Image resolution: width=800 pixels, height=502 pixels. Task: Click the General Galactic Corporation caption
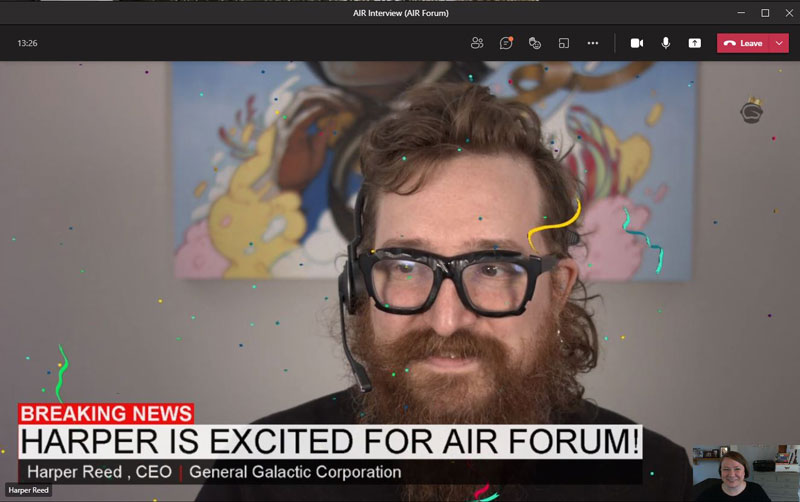click(x=295, y=472)
